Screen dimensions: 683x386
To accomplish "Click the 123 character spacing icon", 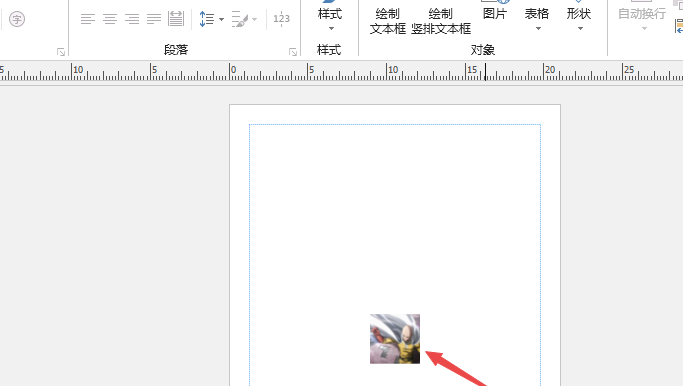I will point(281,19).
